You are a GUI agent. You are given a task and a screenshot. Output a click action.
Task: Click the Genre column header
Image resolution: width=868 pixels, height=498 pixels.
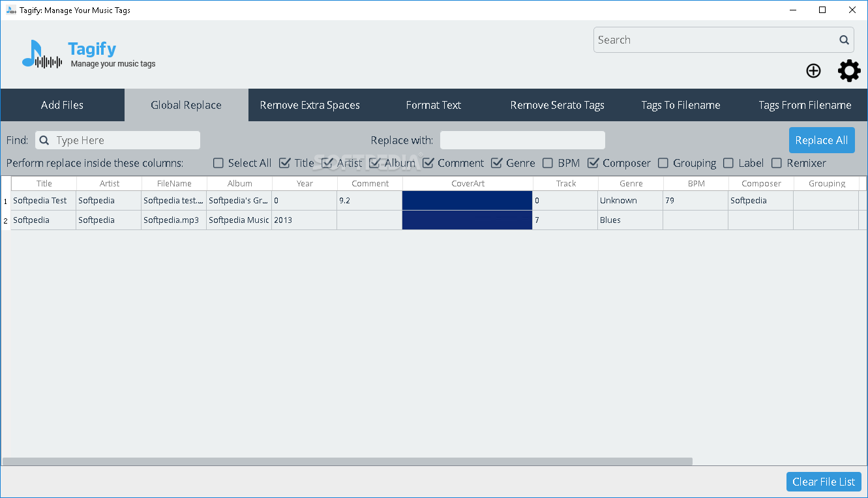[x=631, y=184]
